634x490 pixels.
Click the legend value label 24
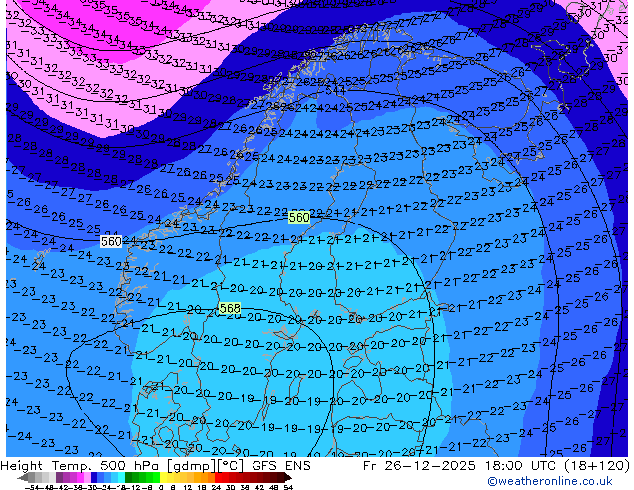(217, 488)
